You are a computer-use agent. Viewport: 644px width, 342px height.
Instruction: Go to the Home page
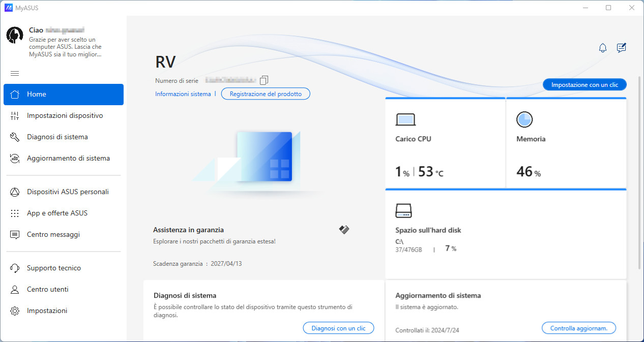[x=64, y=94]
